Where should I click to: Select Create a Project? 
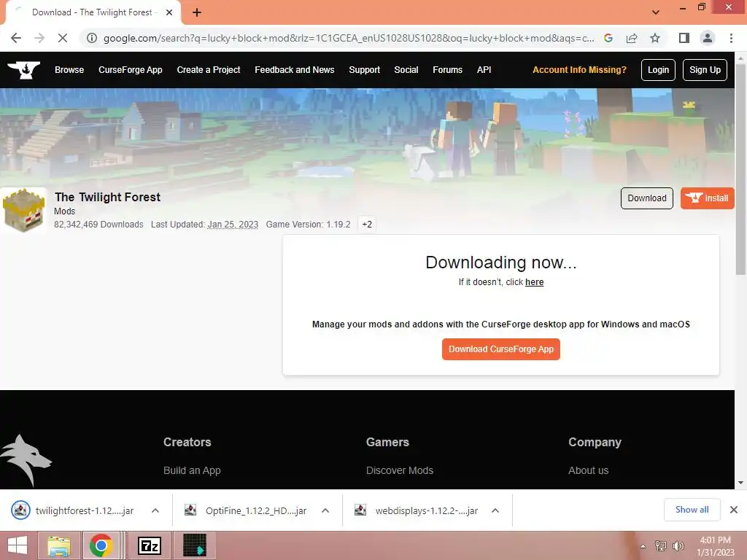point(209,70)
